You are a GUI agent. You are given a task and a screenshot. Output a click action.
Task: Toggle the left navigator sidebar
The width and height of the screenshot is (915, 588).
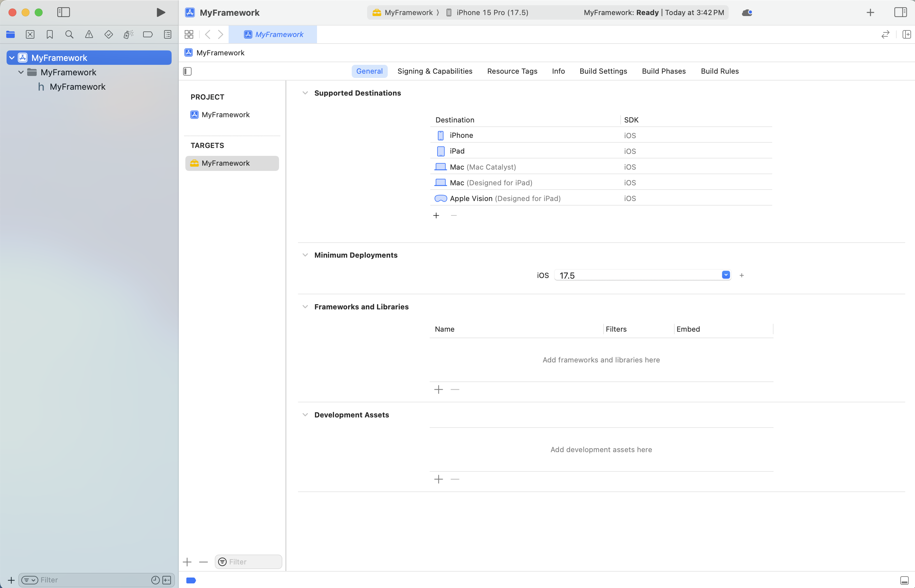point(64,12)
